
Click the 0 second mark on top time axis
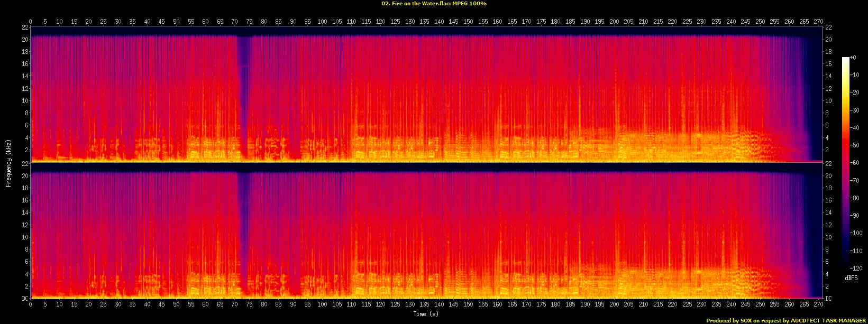click(x=31, y=22)
